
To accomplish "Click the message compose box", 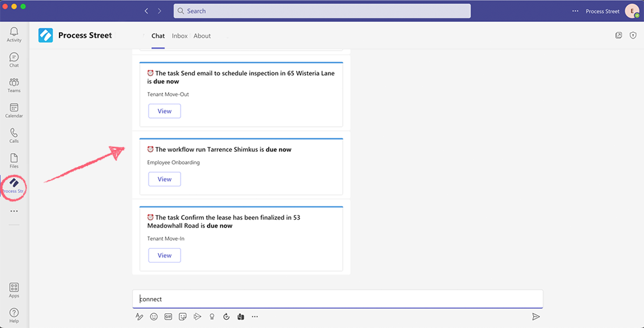I will (x=337, y=299).
